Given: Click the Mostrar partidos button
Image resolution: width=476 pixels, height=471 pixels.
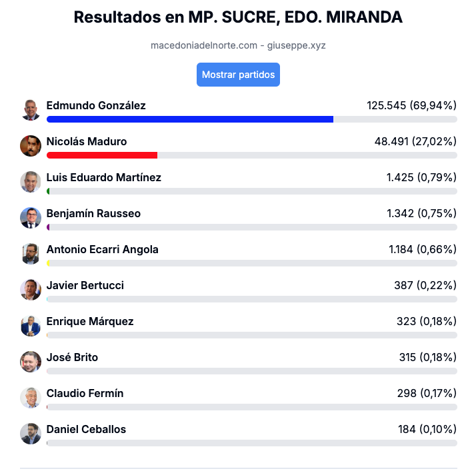Looking at the screenshot, I should 238,75.
